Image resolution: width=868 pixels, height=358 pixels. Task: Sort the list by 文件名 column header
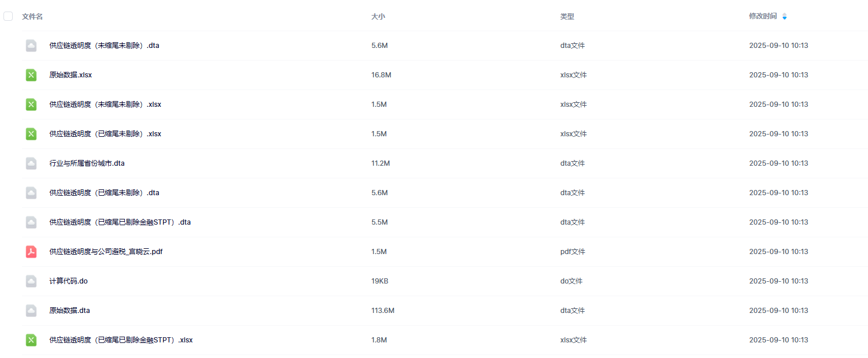32,17
